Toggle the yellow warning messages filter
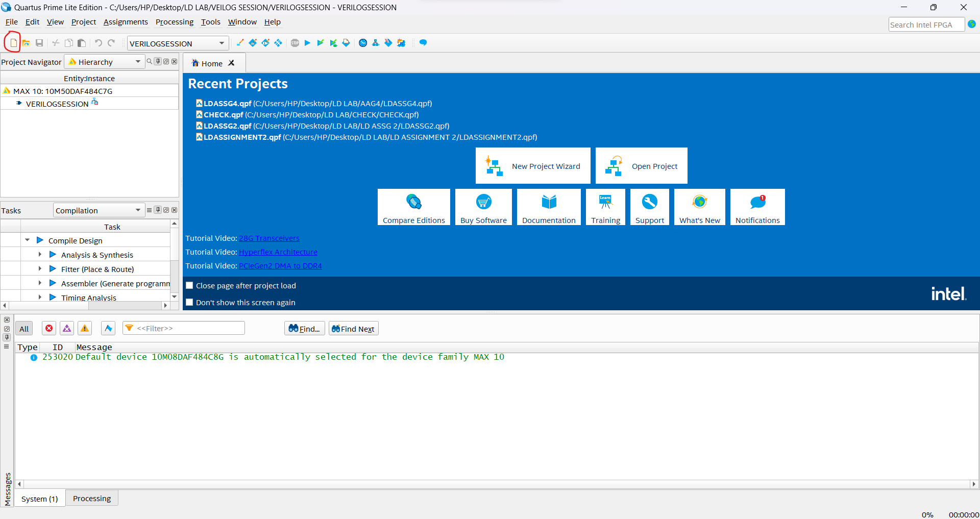 click(85, 328)
